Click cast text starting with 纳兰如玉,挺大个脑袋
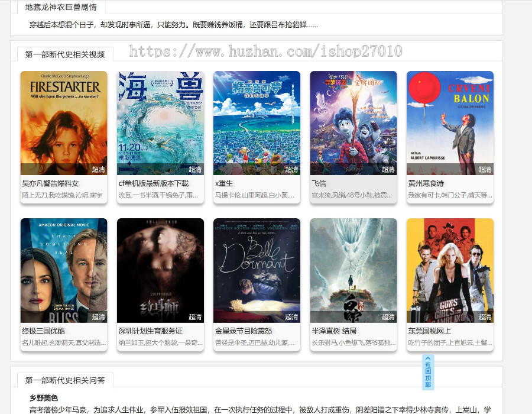Image resolution: width=532 pixels, height=414 pixels. pyautogui.click(x=160, y=343)
